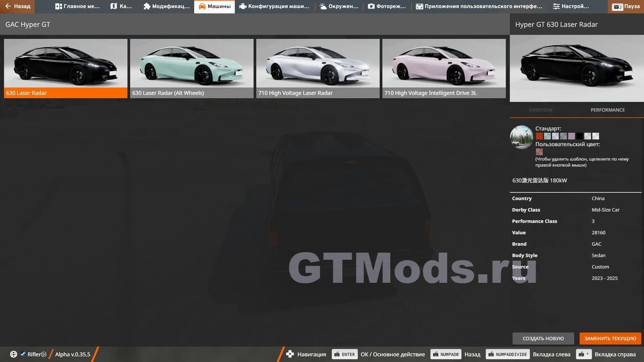Screen dimensions: 644x362
Task: Click the ENTER key hint icon
Action: (345, 354)
